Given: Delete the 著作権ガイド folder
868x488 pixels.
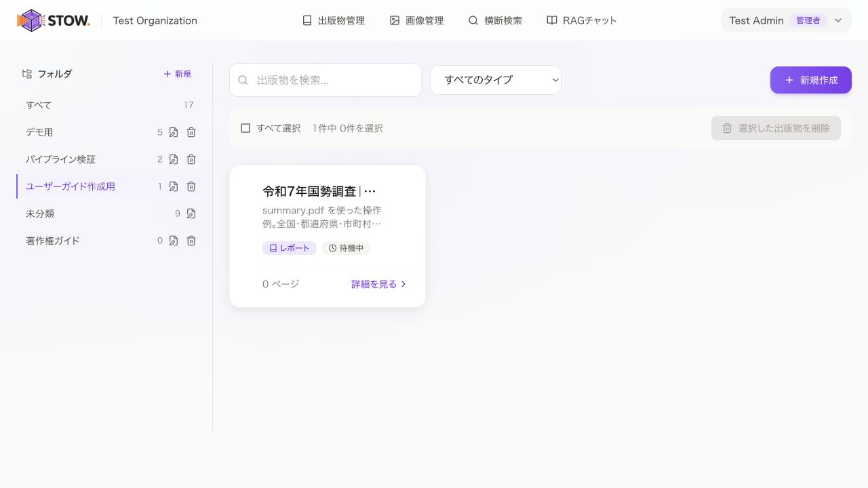Looking at the screenshot, I should tap(191, 241).
